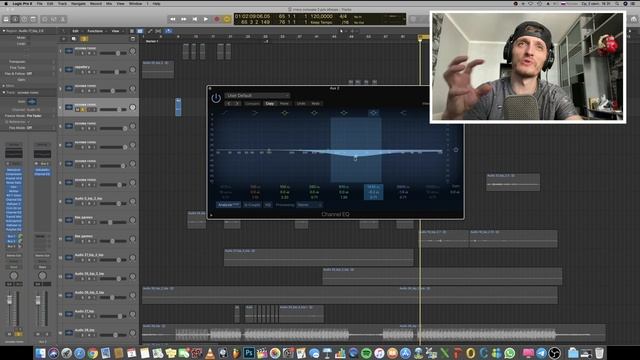The width and height of the screenshot is (640, 360).
Task: Toggle the blue Catch playhead button
Action: [168, 31]
